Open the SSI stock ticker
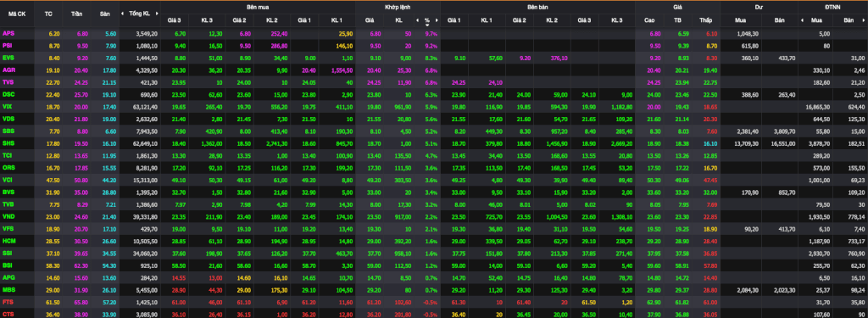 (x=8, y=253)
